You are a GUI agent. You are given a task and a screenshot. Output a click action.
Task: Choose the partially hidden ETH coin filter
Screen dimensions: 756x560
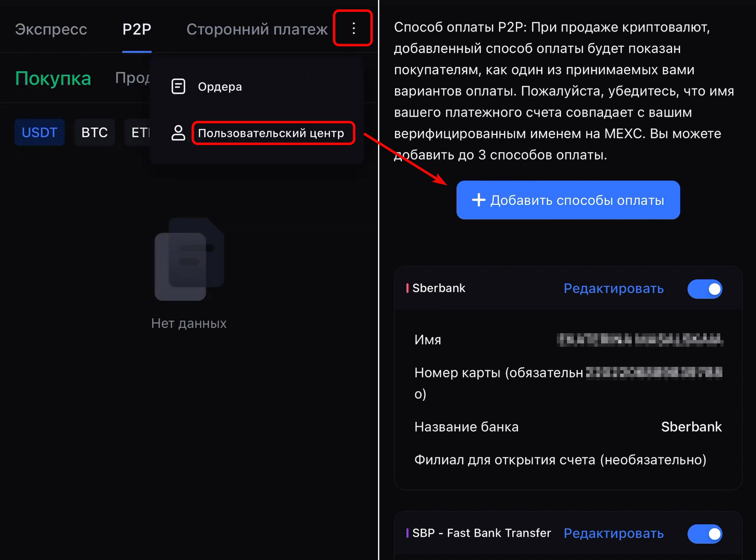(x=139, y=133)
